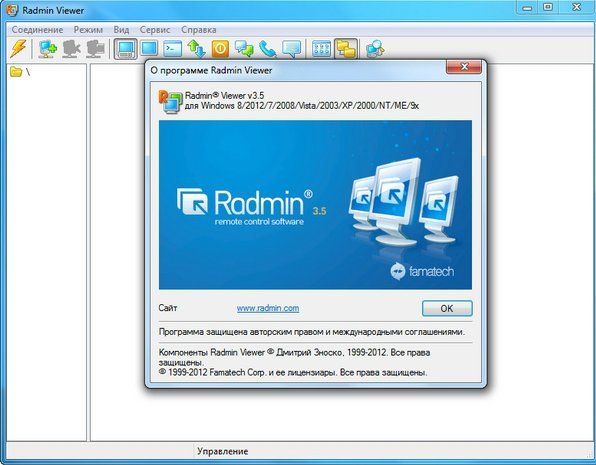Expand the Справка menu

click(199, 30)
